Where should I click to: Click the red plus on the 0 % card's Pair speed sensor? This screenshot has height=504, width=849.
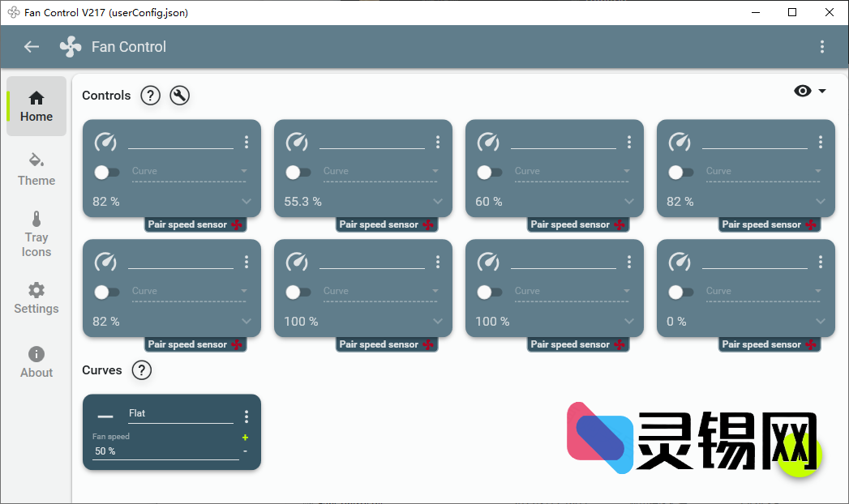click(x=811, y=344)
